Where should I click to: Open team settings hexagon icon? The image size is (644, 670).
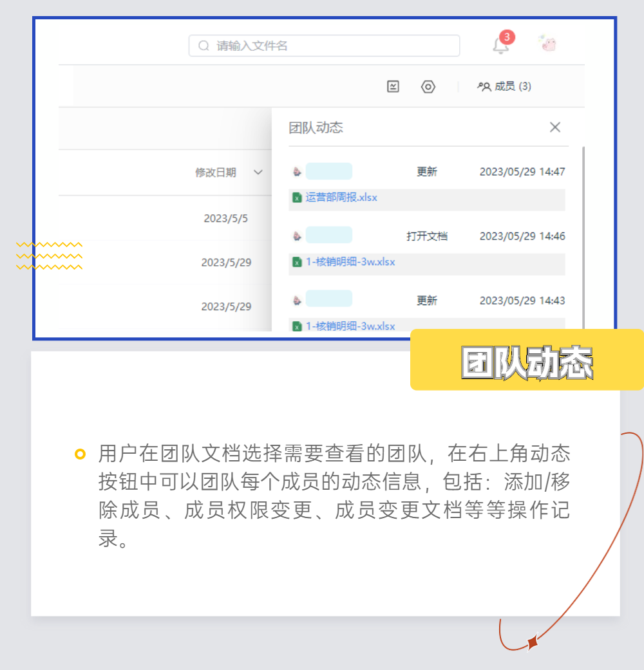click(428, 87)
